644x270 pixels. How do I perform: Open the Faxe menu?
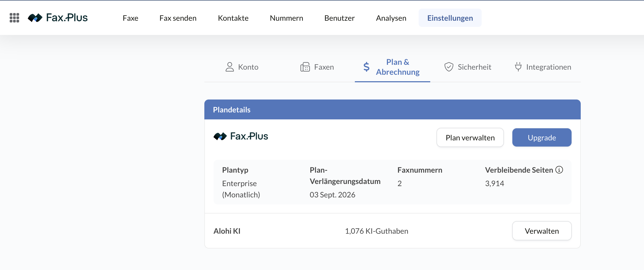coord(130,18)
